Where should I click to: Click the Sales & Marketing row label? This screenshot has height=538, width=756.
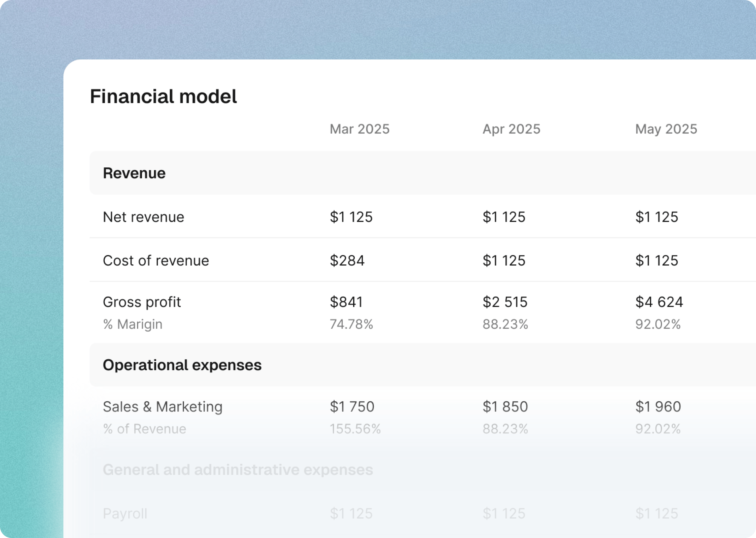(x=162, y=406)
